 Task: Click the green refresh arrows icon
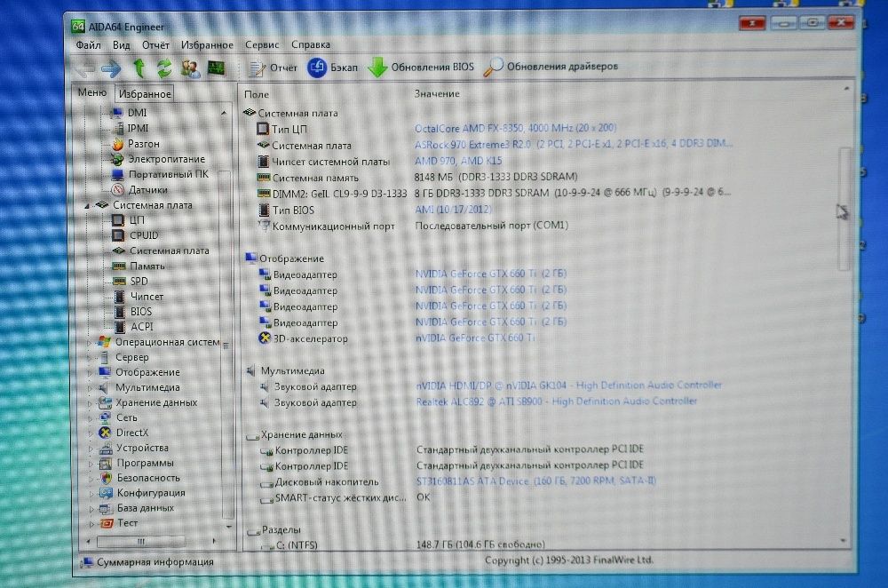[x=164, y=68]
